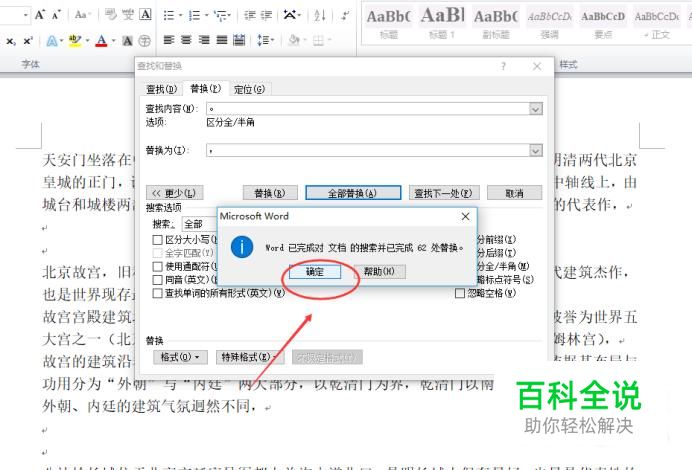Click the Decrease Indent icon

click(250, 15)
